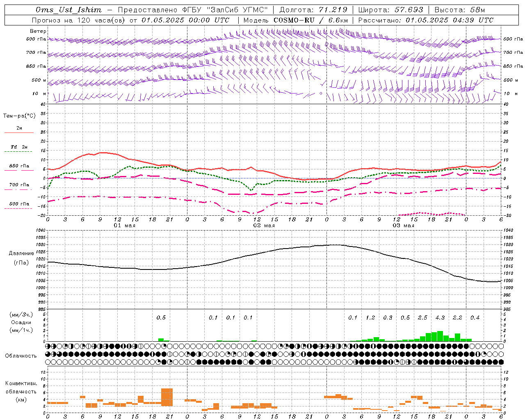
Task: Click the Td 2м legend entry
Action: pos(19,147)
